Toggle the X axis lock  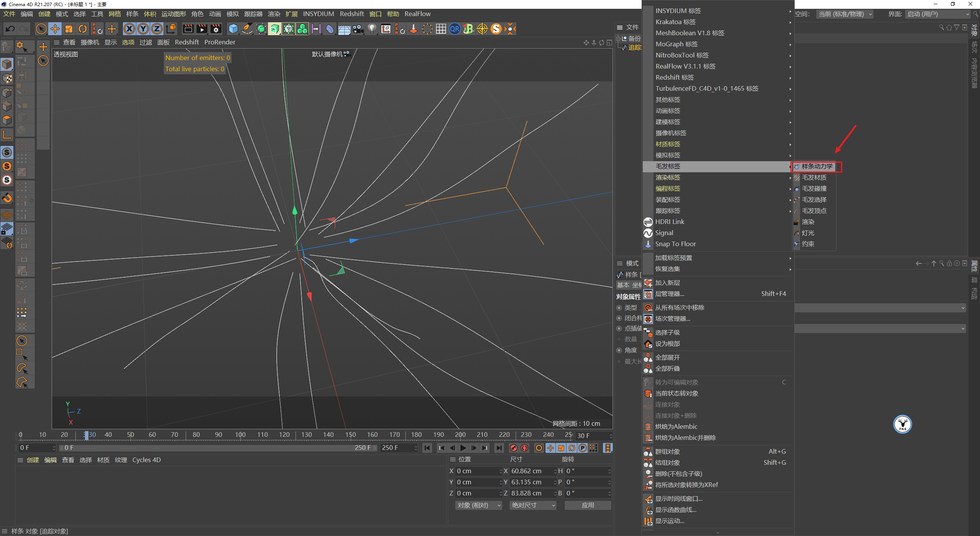tap(129, 29)
